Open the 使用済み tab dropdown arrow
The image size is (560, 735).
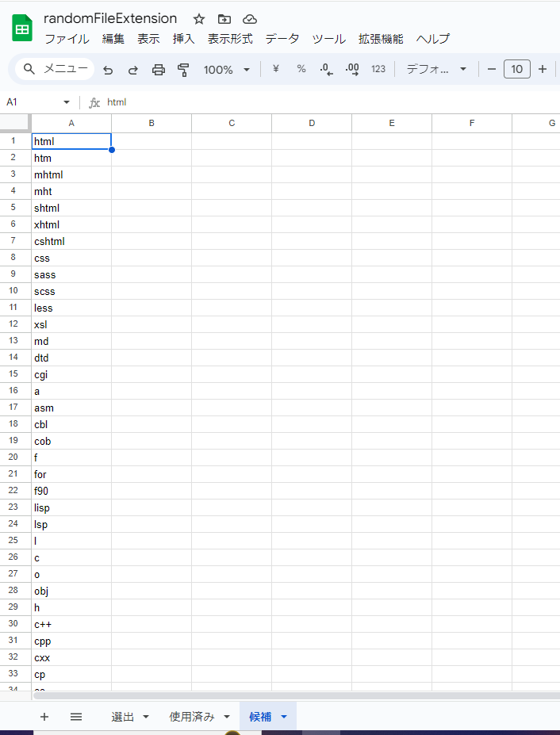point(227,717)
